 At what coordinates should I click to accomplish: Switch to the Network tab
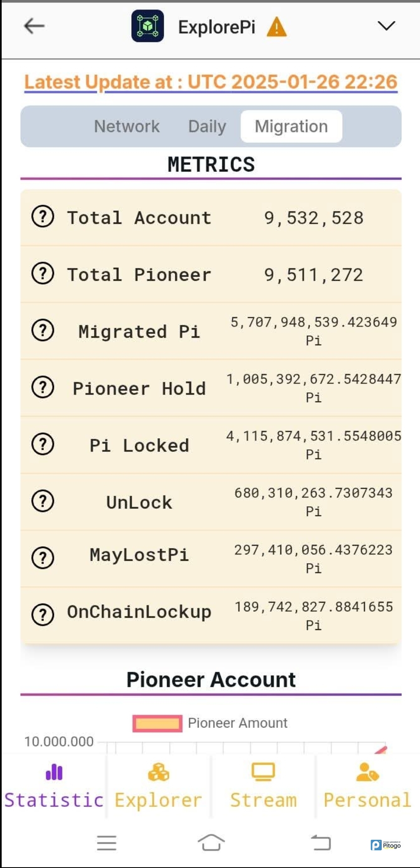[127, 126]
